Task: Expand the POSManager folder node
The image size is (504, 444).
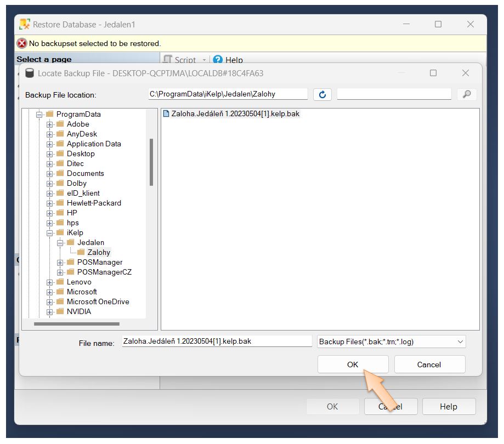Action: point(60,262)
